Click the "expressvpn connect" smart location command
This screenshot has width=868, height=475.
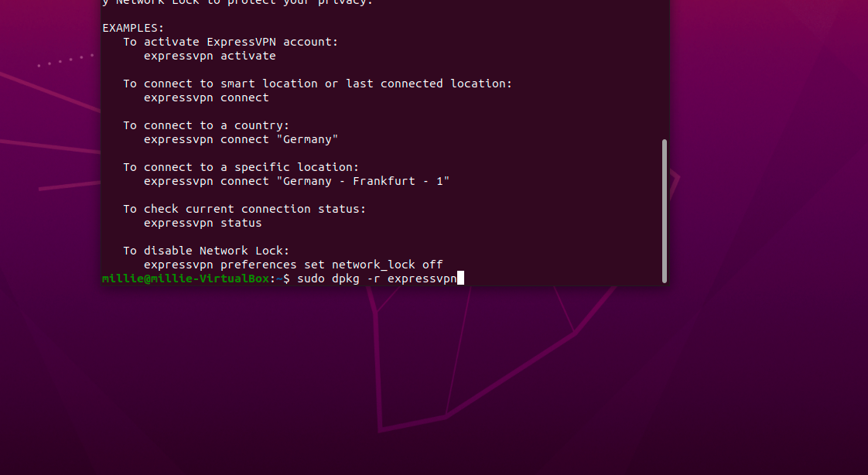click(x=207, y=97)
